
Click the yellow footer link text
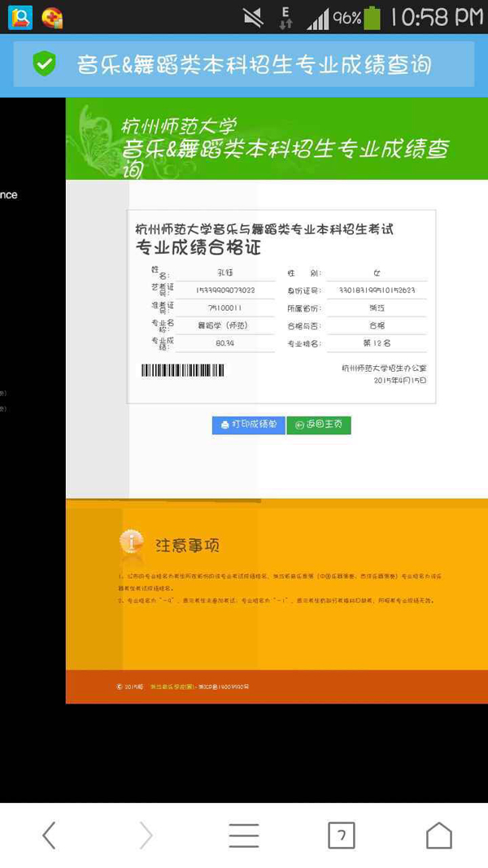point(172,687)
